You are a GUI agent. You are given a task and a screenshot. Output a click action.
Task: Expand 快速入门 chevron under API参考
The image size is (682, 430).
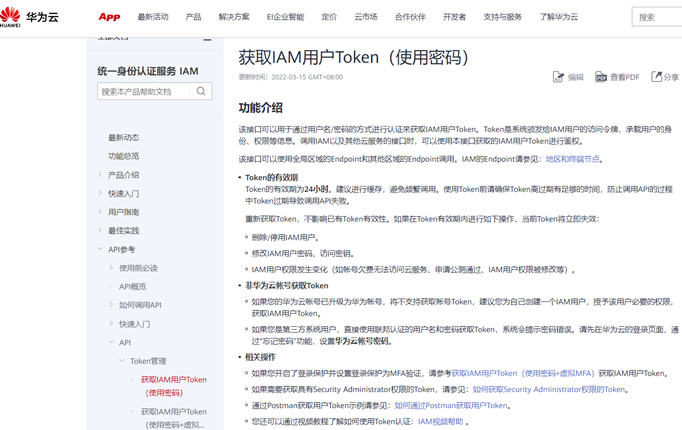point(111,323)
